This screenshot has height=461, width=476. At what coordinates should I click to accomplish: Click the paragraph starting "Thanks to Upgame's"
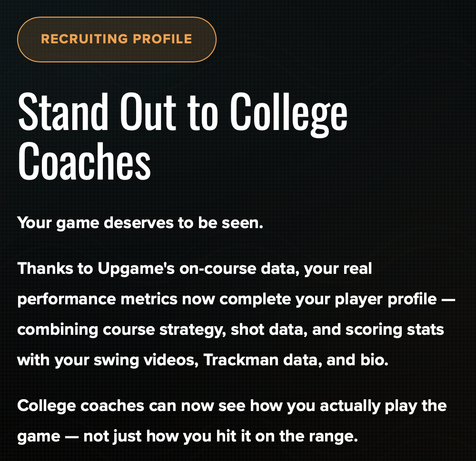click(x=236, y=314)
